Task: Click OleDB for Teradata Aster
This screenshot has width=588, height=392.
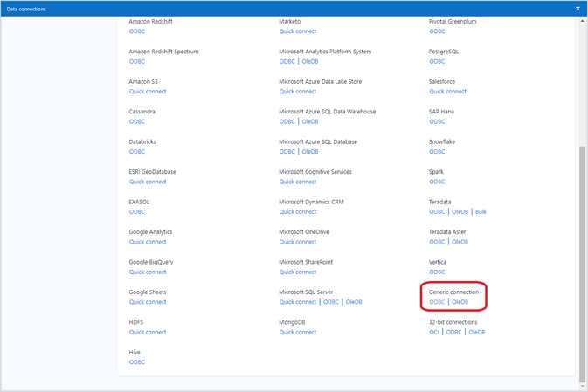Action: [460, 242]
